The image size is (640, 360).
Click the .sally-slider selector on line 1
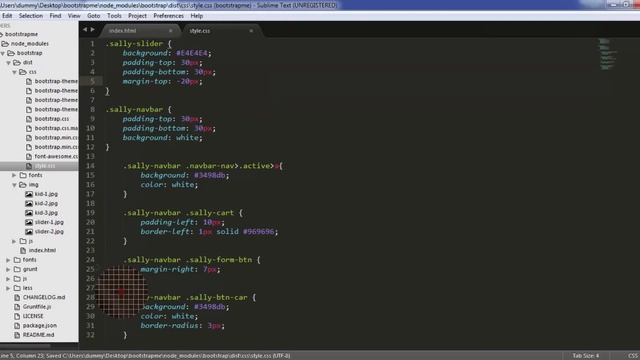tap(134, 44)
